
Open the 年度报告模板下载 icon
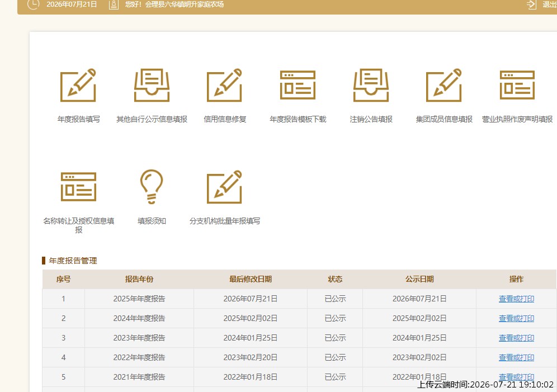[298, 85]
